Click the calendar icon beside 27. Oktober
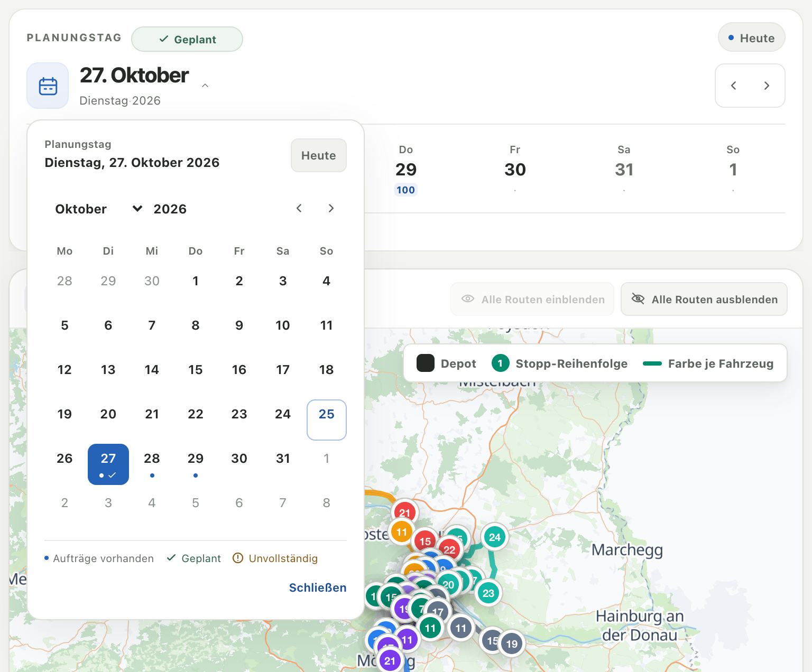Screen dimensions: 812x672 click(48, 86)
